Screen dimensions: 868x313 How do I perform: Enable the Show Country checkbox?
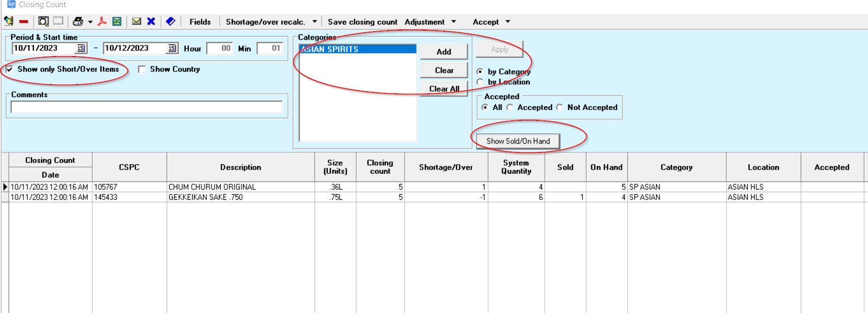click(x=142, y=69)
